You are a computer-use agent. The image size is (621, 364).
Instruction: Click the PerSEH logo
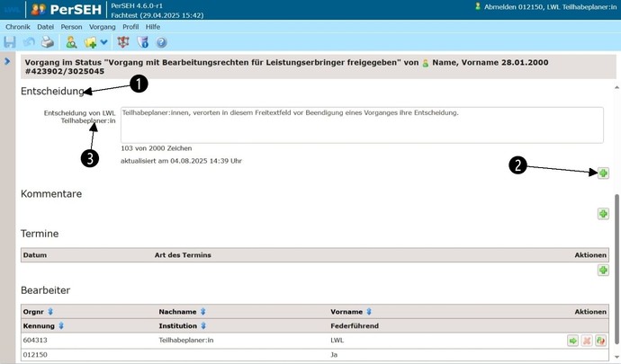point(66,10)
